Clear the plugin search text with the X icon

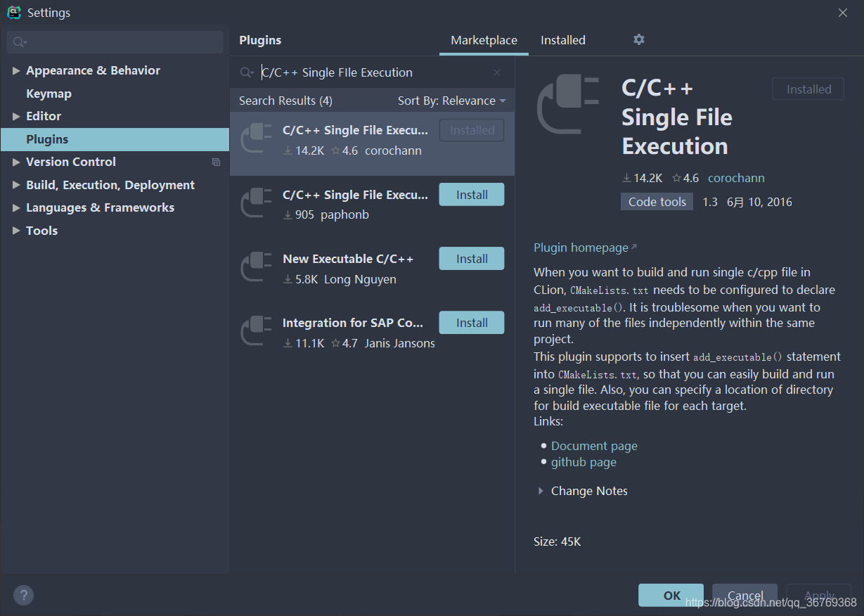click(x=497, y=72)
